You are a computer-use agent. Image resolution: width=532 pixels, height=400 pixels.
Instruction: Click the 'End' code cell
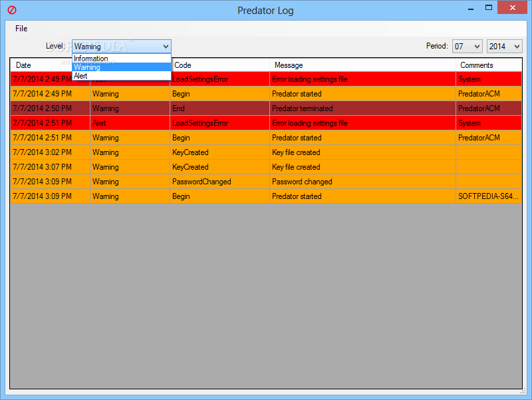[x=220, y=108]
